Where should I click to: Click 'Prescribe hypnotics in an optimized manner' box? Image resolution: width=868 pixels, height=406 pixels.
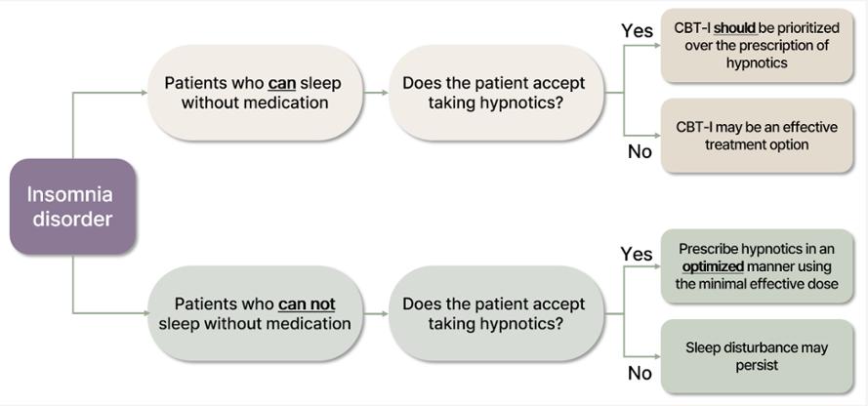757,266
